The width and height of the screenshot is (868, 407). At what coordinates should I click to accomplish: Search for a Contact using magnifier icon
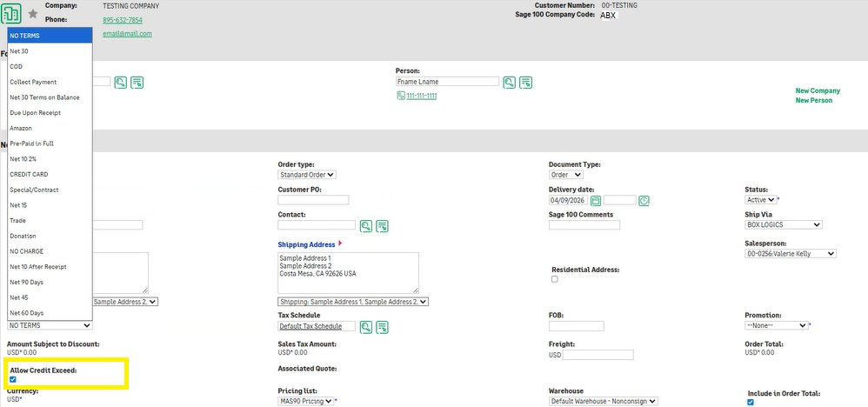[x=366, y=225]
